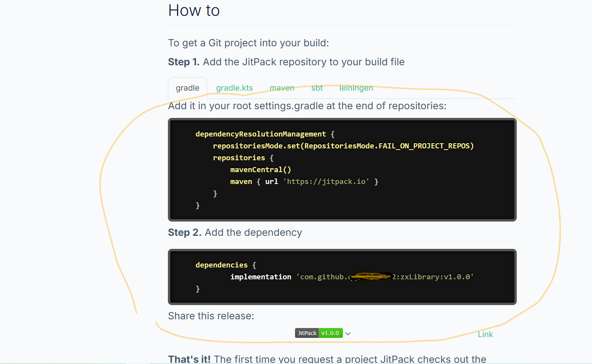Screen dimensions: 592x364
Task: Click 'Step 2. Add the dependency' text
Action: click(235, 233)
